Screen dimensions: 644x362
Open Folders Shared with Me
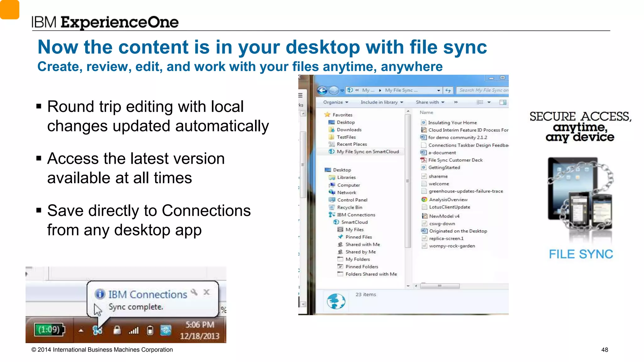[367, 274]
